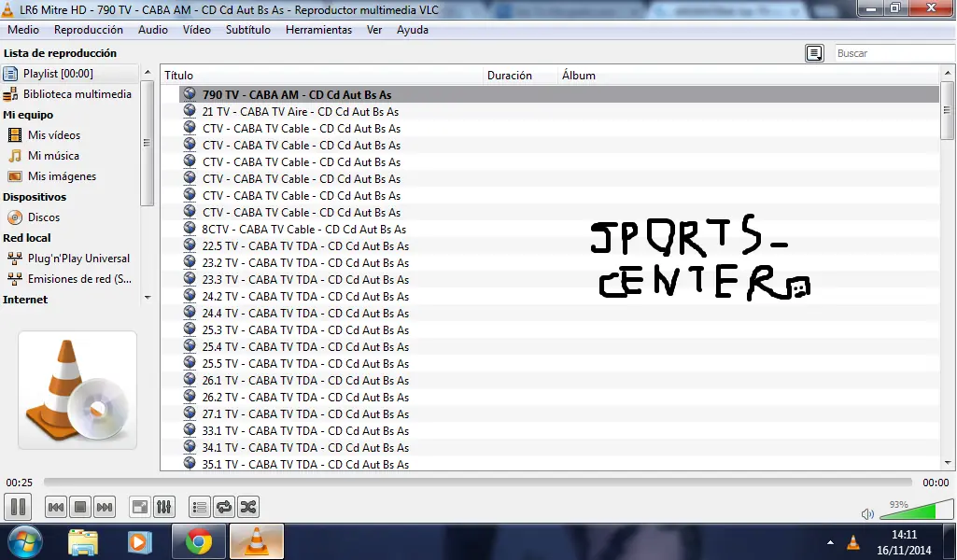Open Biblioteca multimedia in sidebar

pyautogui.click(x=70, y=94)
